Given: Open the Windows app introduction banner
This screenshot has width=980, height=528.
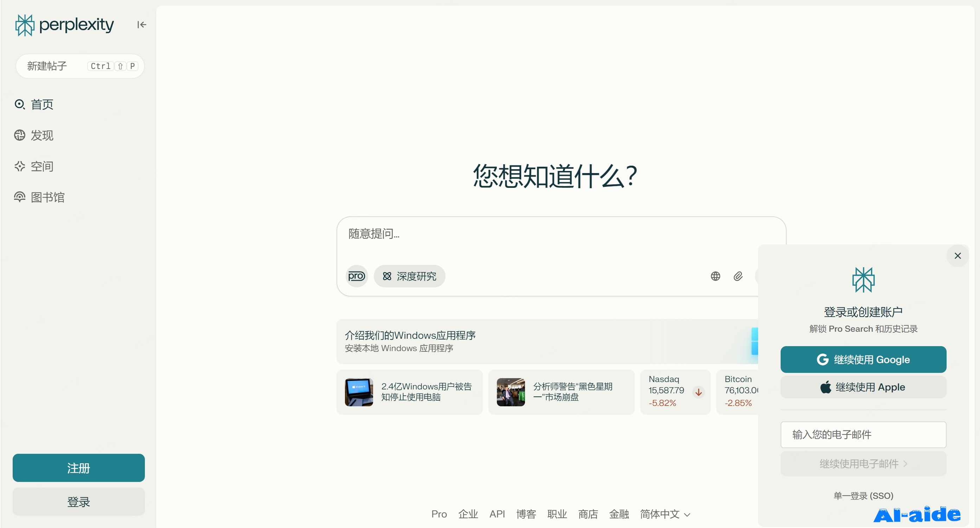Looking at the screenshot, I should (x=547, y=342).
